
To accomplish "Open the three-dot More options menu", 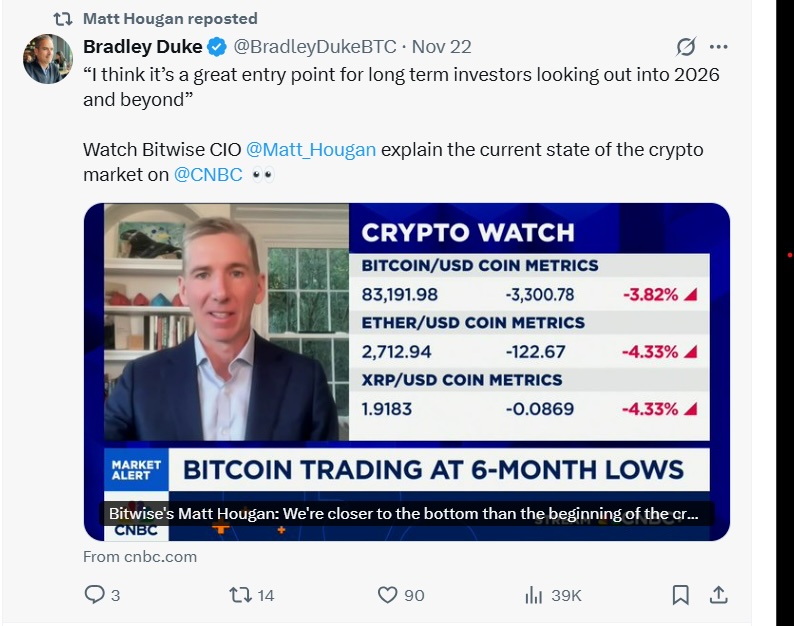I will [x=719, y=47].
